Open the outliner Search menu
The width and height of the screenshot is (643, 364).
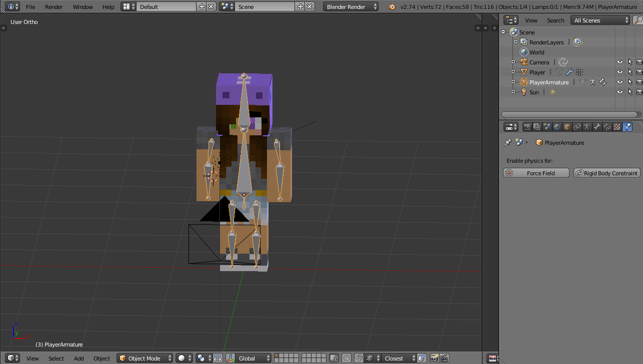pos(555,20)
